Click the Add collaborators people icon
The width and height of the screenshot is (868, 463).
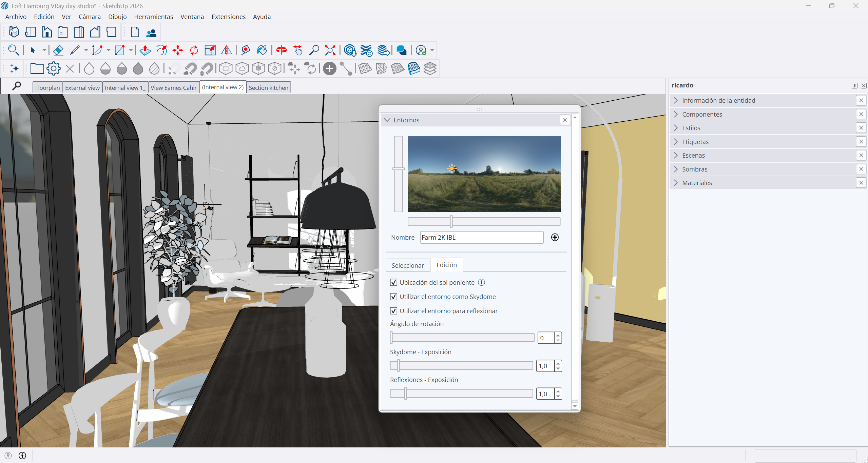pos(151,33)
